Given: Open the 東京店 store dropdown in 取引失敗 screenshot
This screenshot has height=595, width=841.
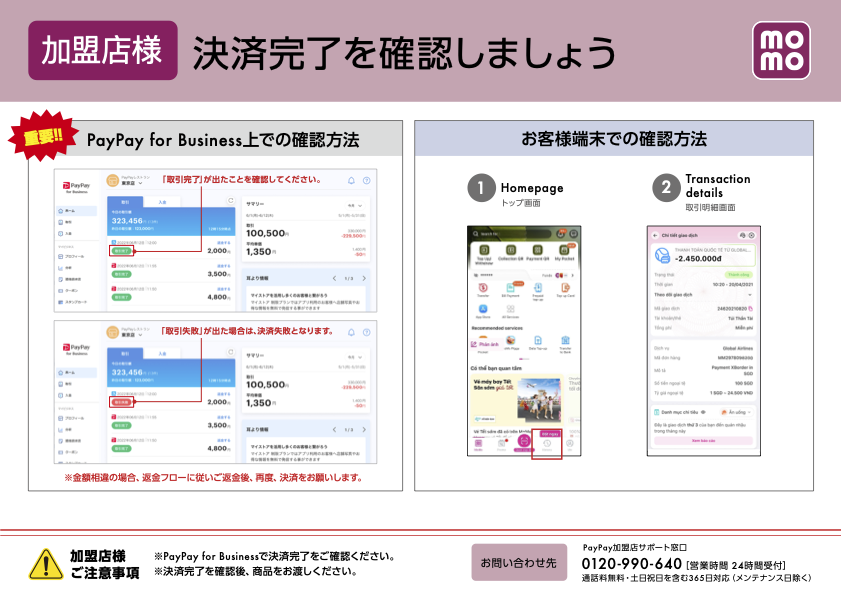Looking at the screenshot, I should click(132, 334).
